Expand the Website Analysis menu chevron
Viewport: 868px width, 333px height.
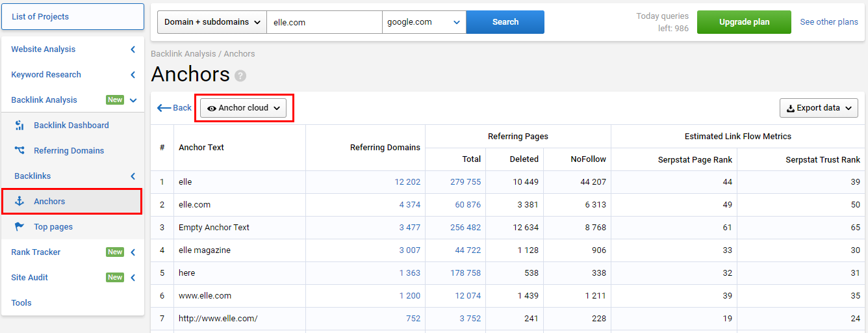point(133,49)
